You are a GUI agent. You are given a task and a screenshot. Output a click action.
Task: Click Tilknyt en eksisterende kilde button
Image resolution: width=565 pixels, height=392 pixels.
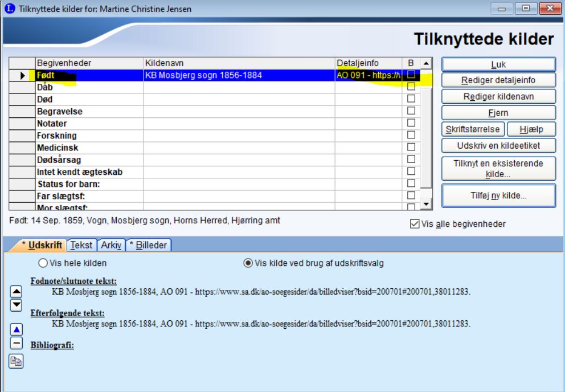499,169
